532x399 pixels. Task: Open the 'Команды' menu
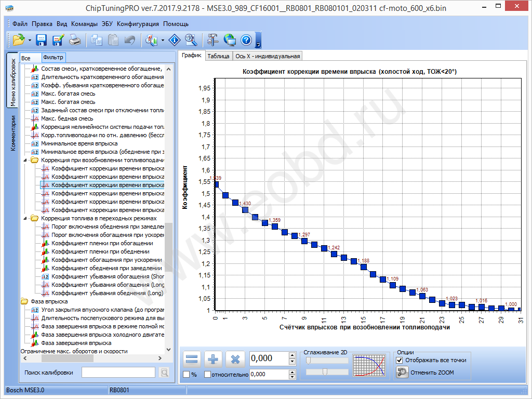point(85,24)
